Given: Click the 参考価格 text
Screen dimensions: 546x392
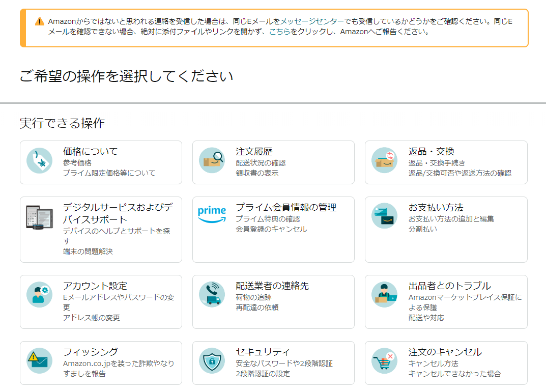Looking at the screenshot, I should (x=77, y=163).
